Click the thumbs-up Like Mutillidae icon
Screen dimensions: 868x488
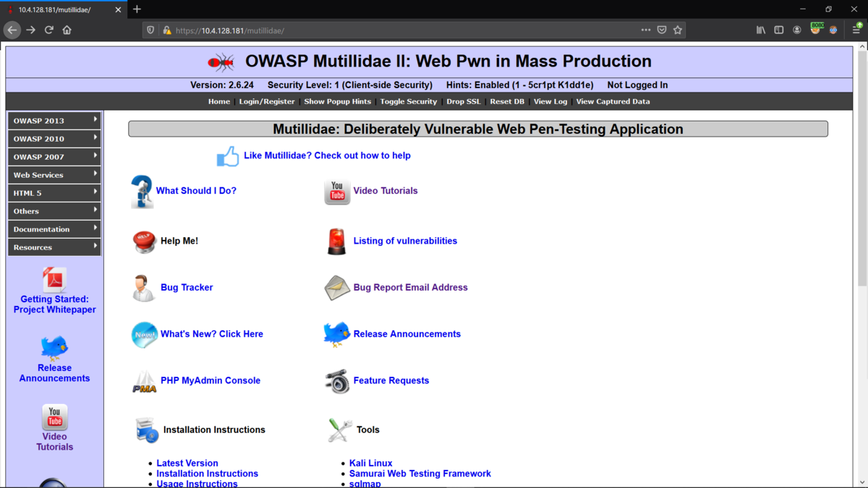coord(228,156)
